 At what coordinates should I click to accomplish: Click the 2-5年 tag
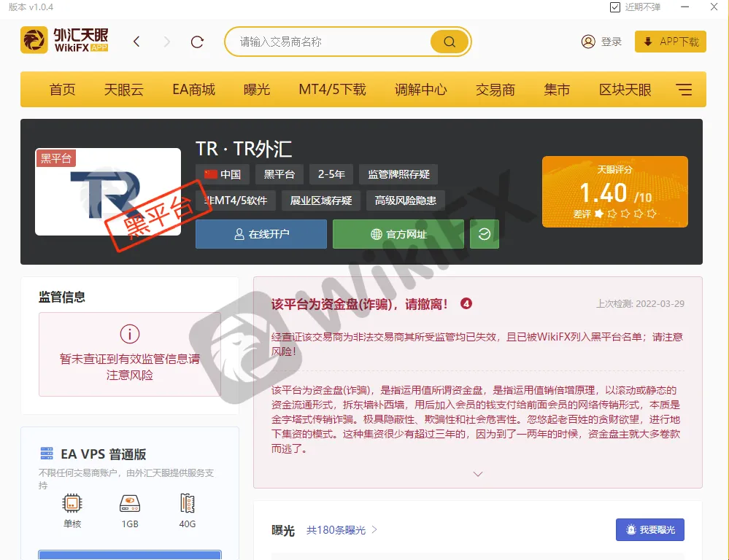331,174
